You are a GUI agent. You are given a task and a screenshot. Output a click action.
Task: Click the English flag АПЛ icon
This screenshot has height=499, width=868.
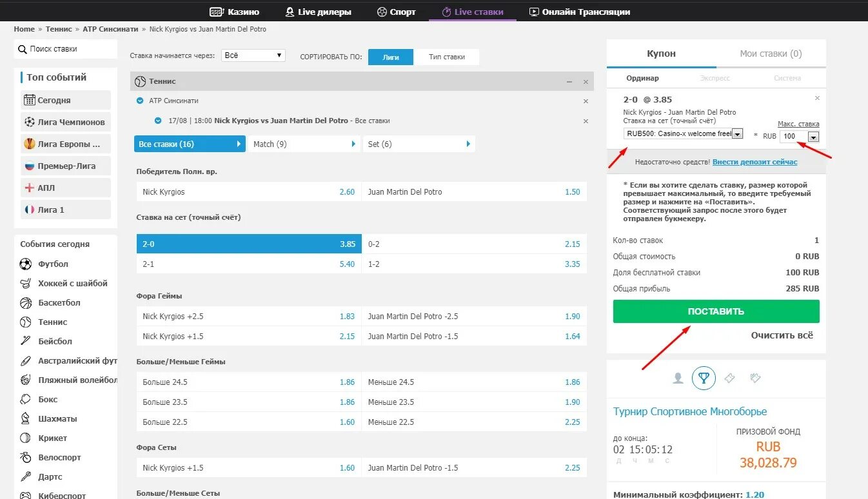click(x=30, y=188)
